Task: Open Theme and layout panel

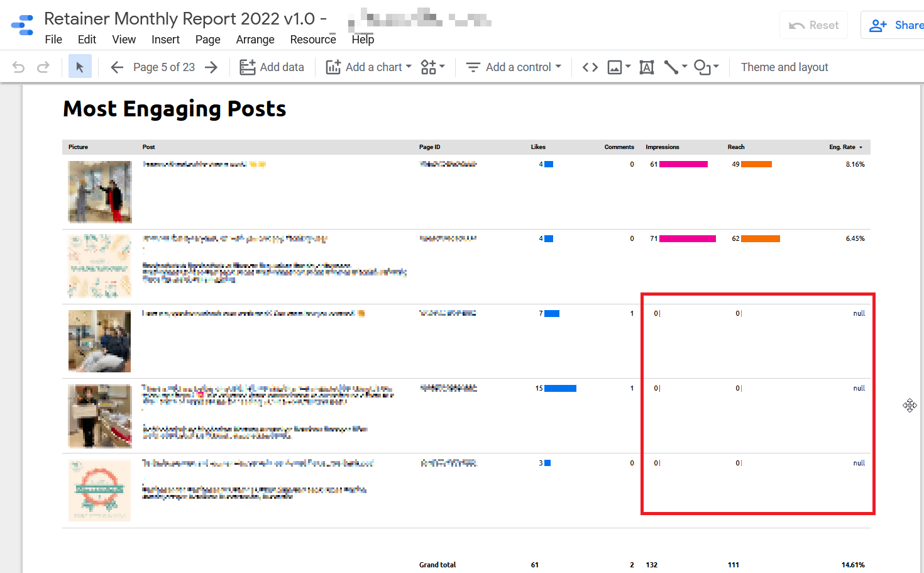Action: pyautogui.click(x=784, y=67)
